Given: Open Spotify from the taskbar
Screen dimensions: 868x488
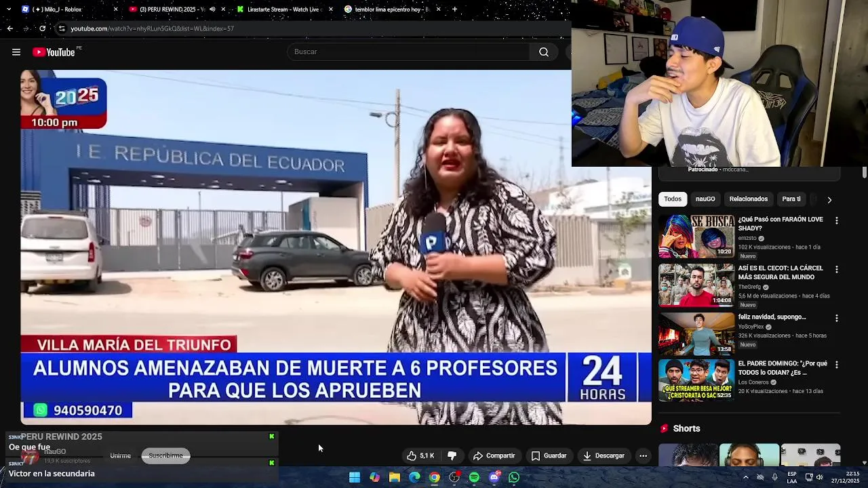Looking at the screenshot, I should [474, 477].
